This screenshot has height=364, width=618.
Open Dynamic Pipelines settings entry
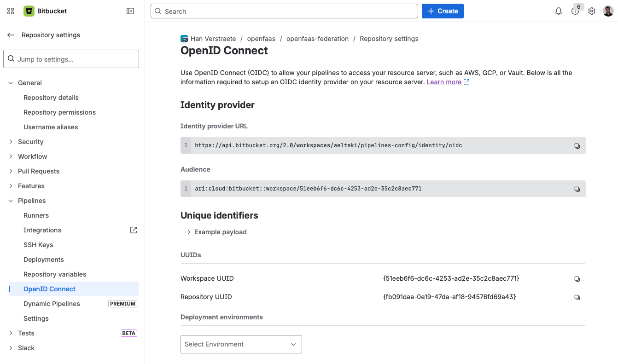tap(52, 303)
